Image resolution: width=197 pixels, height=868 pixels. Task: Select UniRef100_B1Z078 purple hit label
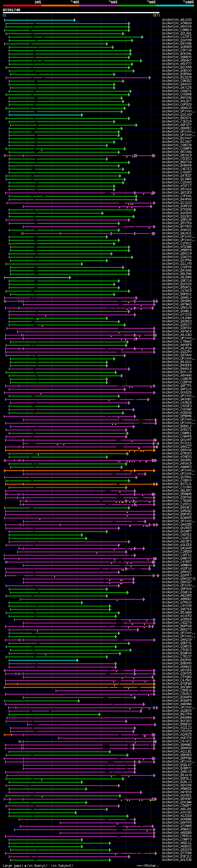(x=177, y=78)
